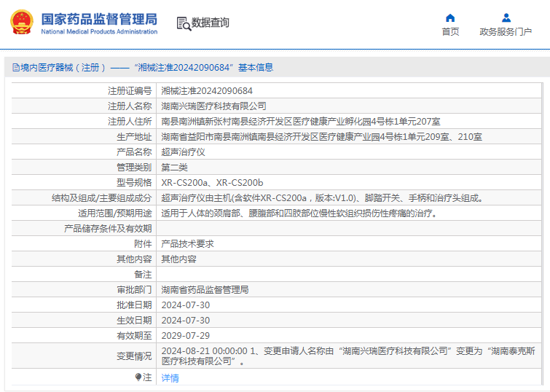Click National Medical Products Administration text
This screenshot has height=392, width=550.
tap(99, 31)
